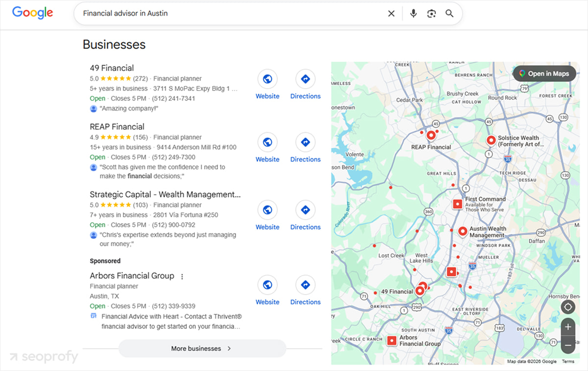The image size is (588, 371).
Task: Click Financial Advice with Heart ad text
Action: click(171, 321)
